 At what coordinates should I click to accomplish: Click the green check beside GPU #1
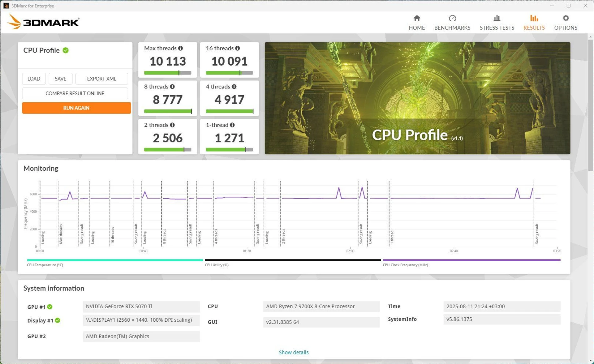(50, 307)
